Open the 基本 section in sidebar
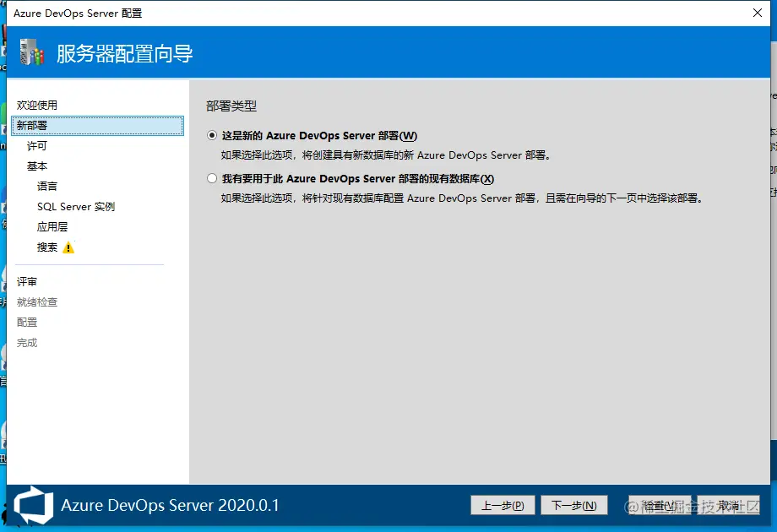Screen dimensions: 777x532 coord(37,166)
